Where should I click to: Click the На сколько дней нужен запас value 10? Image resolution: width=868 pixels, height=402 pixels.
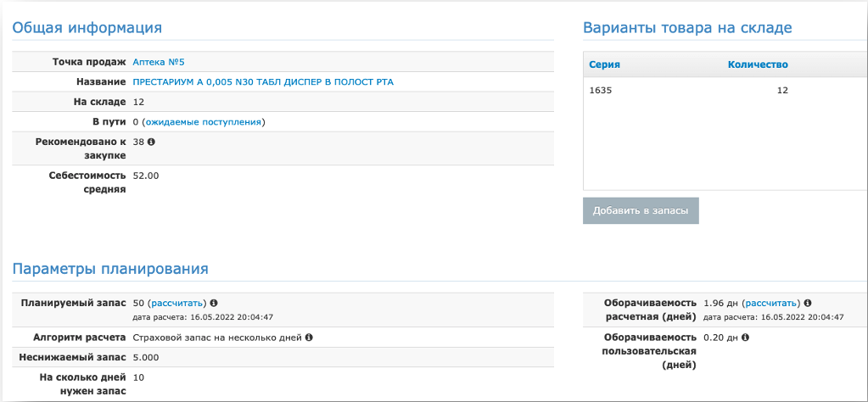pyautogui.click(x=138, y=377)
